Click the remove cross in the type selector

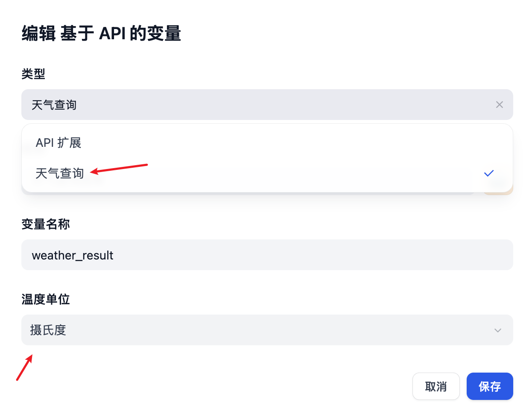[500, 105]
